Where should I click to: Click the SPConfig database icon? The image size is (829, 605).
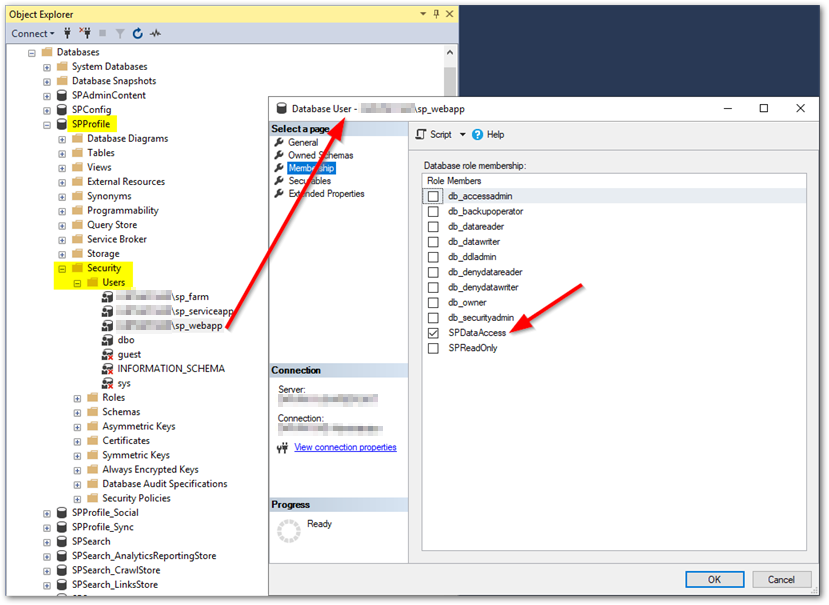click(62, 109)
